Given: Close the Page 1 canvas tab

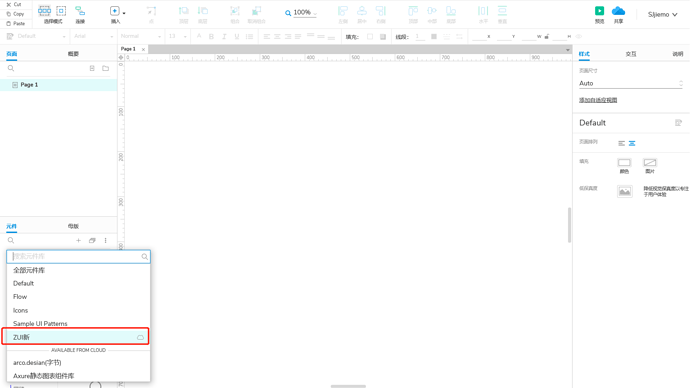Looking at the screenshot, I should click(143, 49).
